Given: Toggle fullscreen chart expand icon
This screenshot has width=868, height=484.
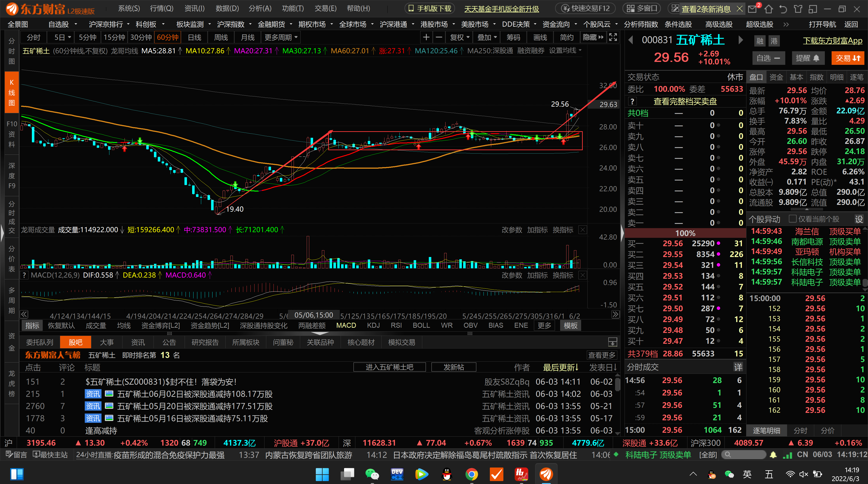Looking at the screenshot, I should (x=613, y=37).
